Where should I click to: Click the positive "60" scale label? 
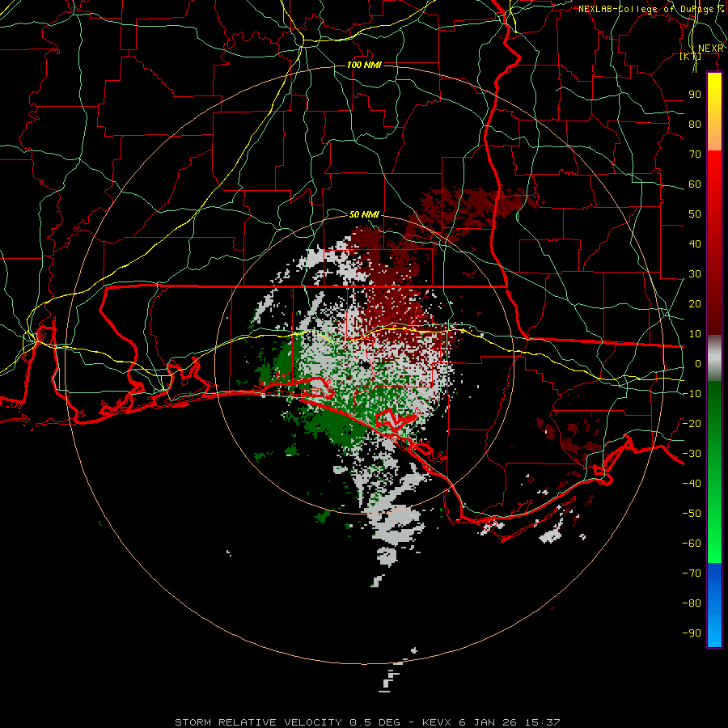(695, 184)
